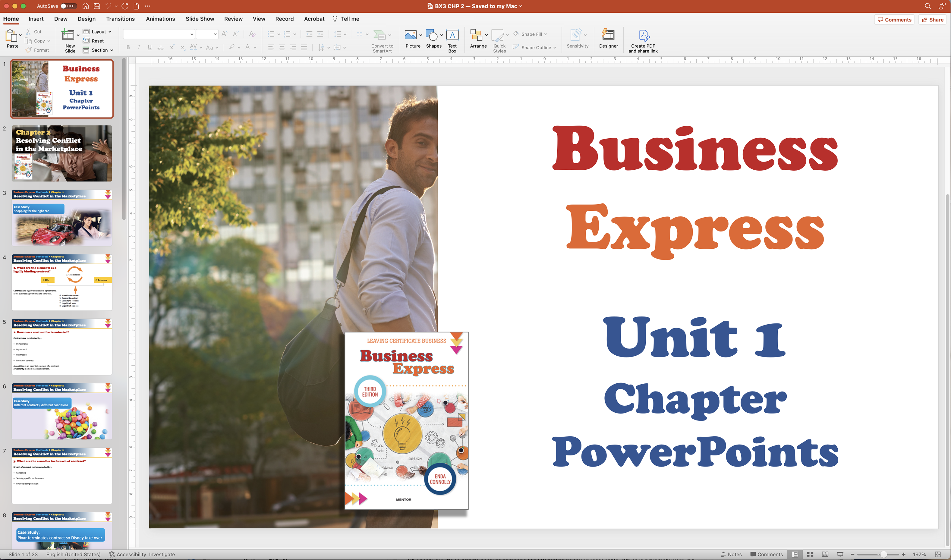The image size is (951, 560).
Task: Switch to the Insert tab
Action: 36,19
